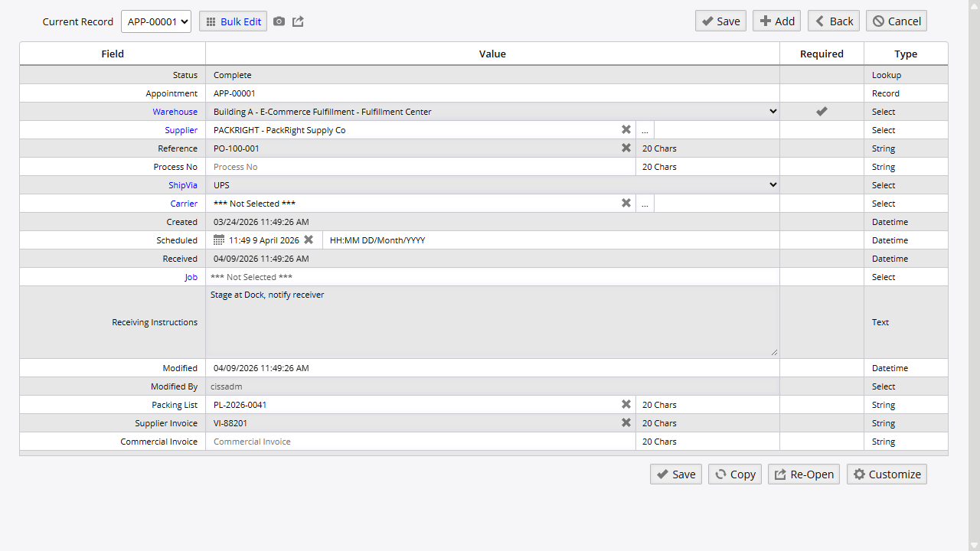980x551 pixels.
Task: Clear the Packing List value
Action: coord(626,405)
